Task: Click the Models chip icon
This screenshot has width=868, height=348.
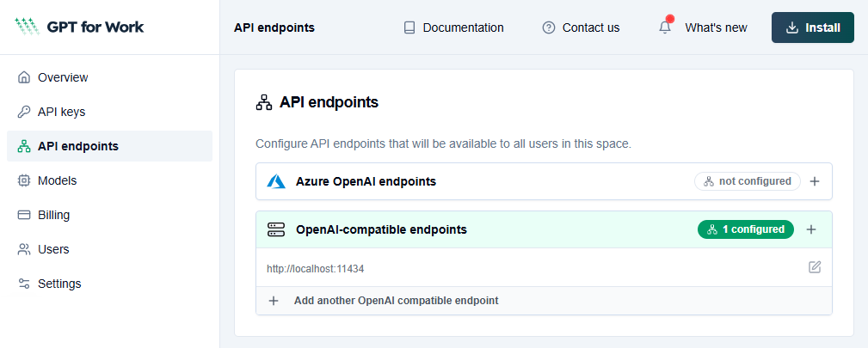Action: [x=24, y=180]
